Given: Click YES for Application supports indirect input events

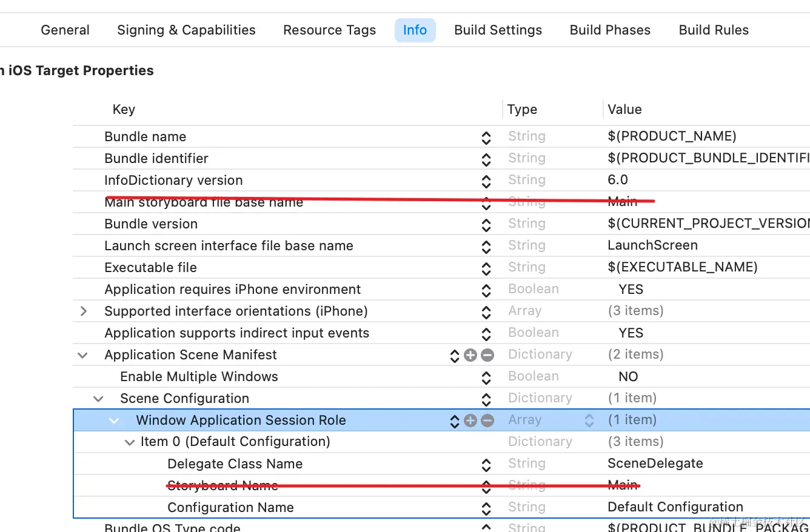Looking at the screenshot, I should pyautogui.click(x=631, y=333).
